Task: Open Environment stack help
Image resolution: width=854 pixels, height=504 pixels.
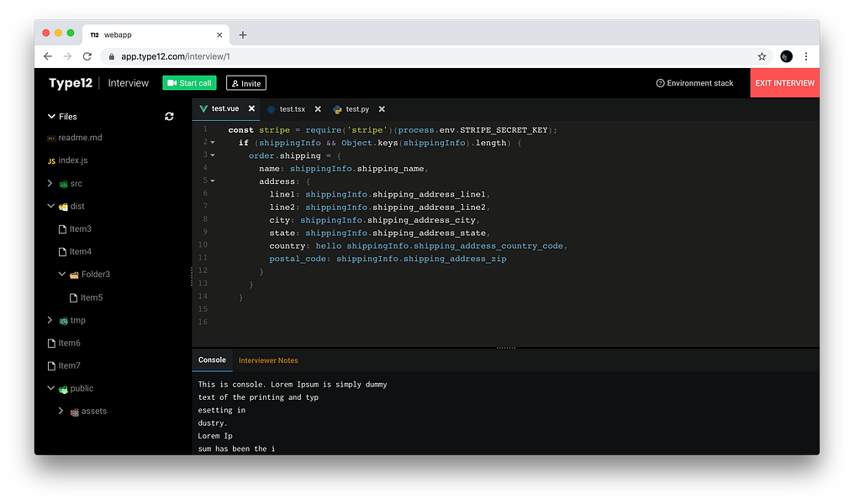Action: click(695, 83)
